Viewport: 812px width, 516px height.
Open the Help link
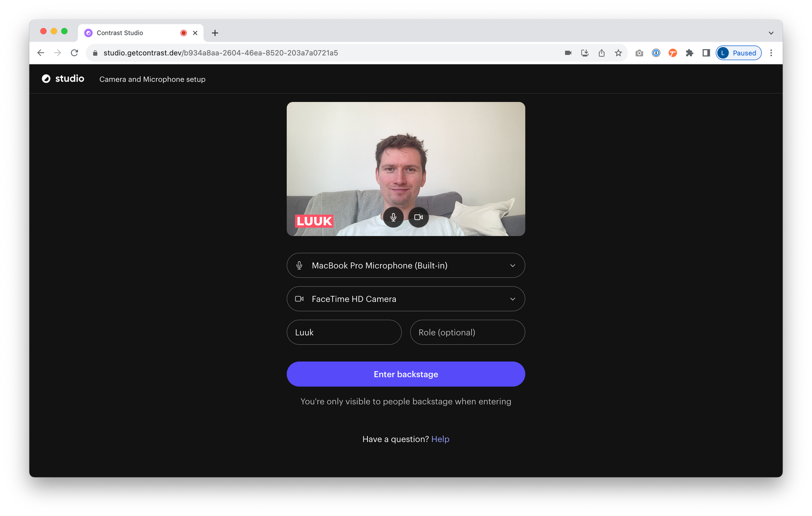[440, 439]
